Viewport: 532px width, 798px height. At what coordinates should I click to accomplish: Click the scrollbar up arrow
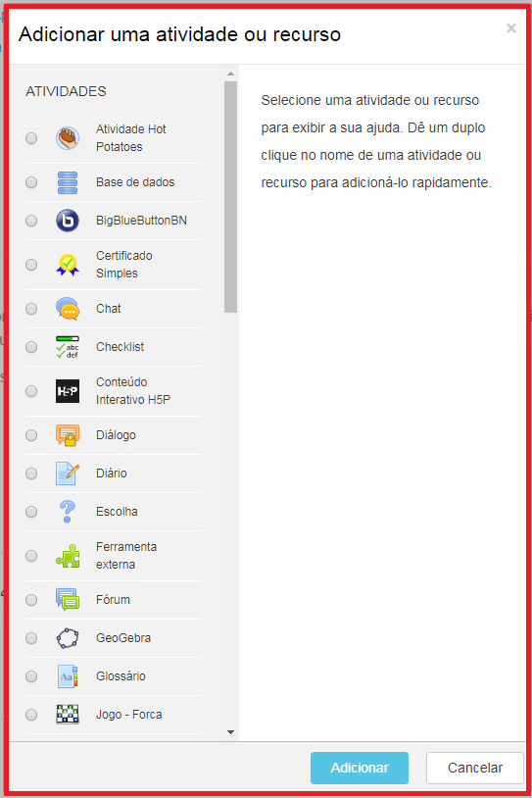point(230,74)
